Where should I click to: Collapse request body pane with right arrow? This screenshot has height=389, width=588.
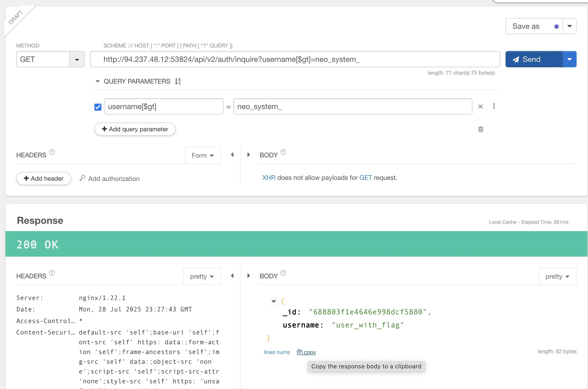[x=248, y=155]
